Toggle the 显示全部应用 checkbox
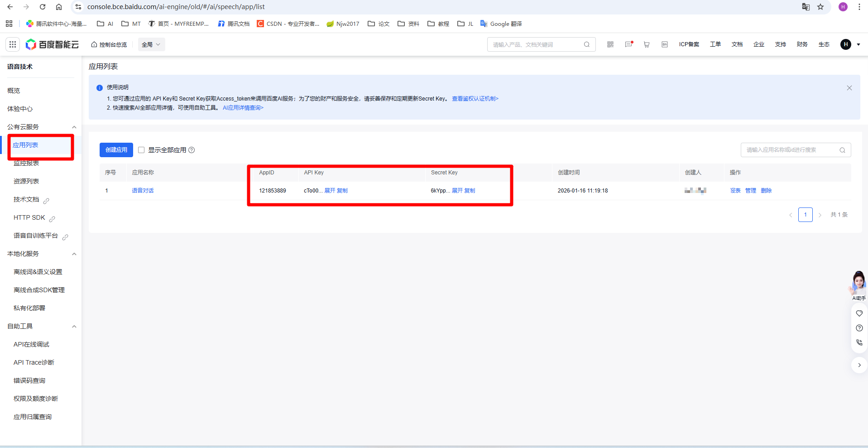 (x=141, y=150)
